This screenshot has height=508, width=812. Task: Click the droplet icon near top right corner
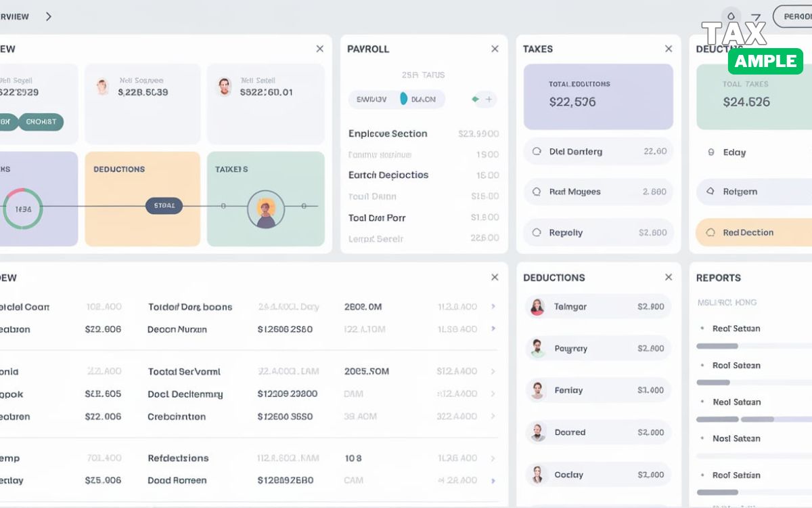pos(731,15)
